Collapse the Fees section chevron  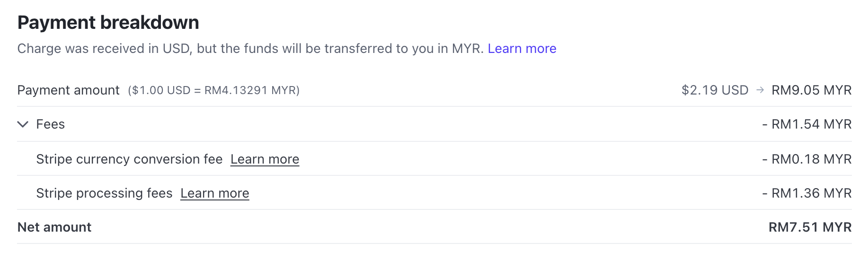[x=23, y=124]
